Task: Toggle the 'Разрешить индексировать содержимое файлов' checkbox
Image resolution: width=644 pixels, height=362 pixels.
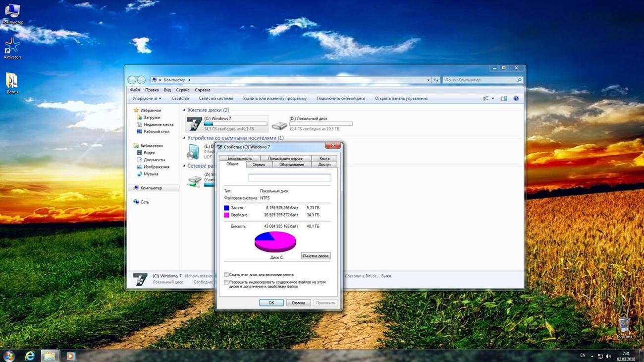Action: 226,282
